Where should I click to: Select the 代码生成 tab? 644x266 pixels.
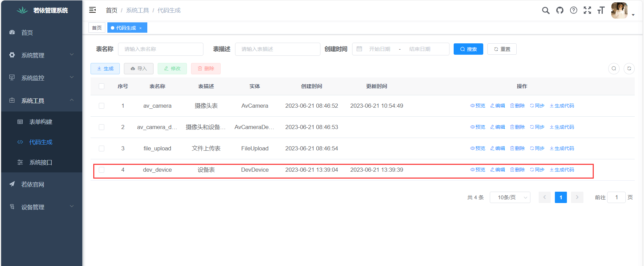tap(126, 28)
